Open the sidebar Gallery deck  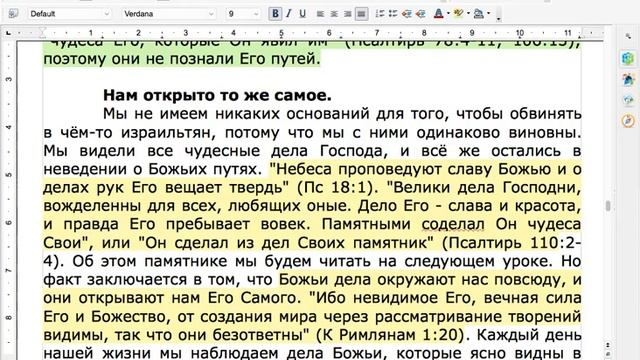coord(628,100)
